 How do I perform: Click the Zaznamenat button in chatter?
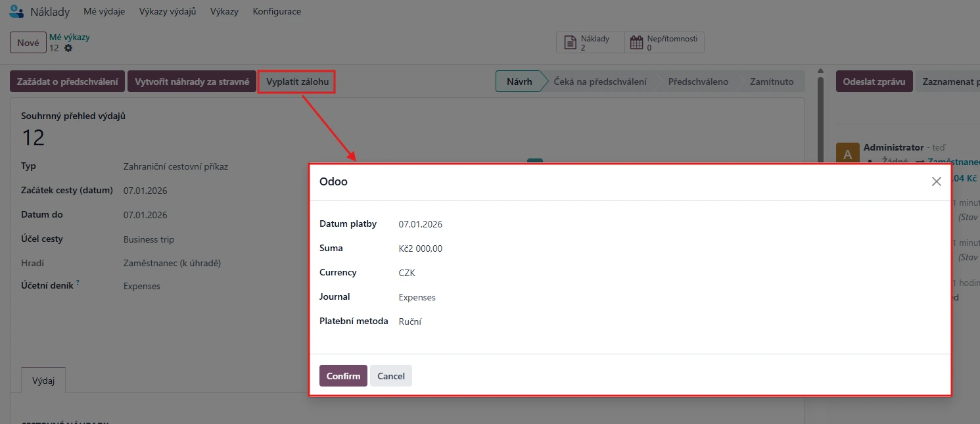point(948,82)
